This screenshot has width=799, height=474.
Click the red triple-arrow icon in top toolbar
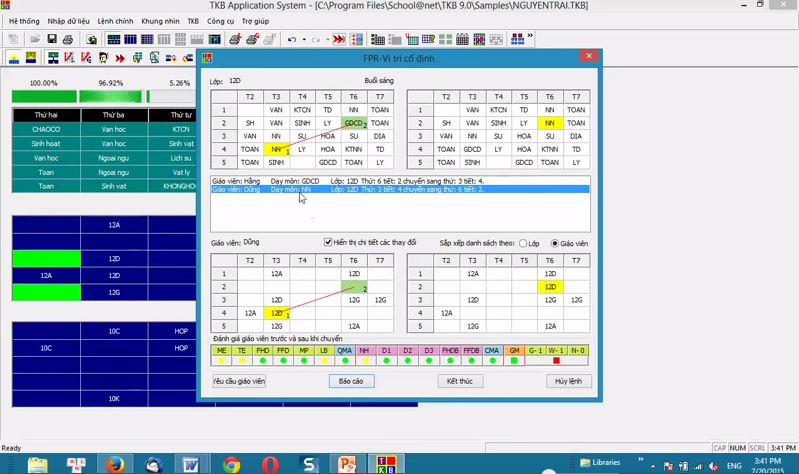(339, 39)
